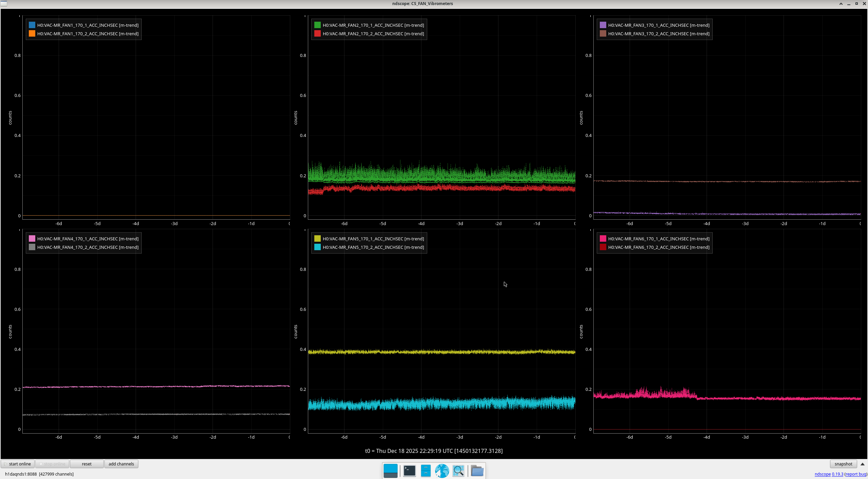Image resolution: width=868 pixels, height=479 pixels.
Task: Click FAN2_170_1 green legend color swatch
Action: 317,25
